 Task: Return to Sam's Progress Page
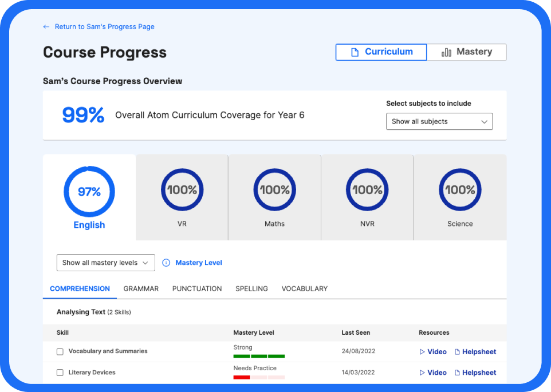104,26
